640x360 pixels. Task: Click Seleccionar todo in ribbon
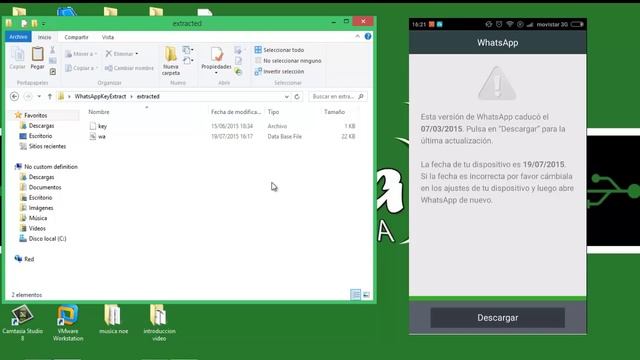279,50
